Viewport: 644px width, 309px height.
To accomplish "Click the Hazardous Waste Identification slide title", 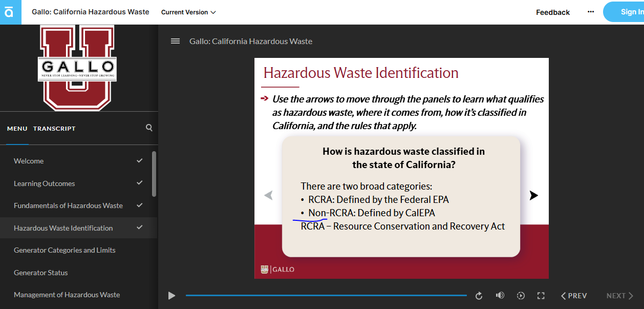I will click(x=361, y=73).
